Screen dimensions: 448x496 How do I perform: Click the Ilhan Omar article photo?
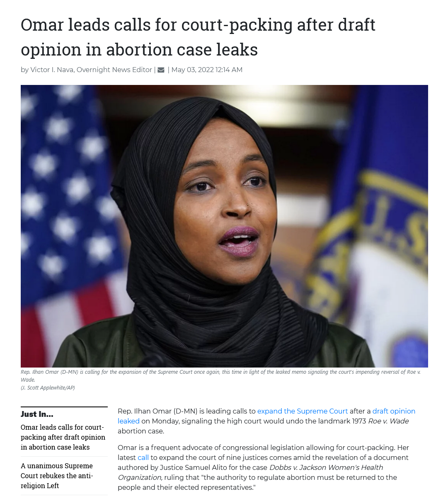click(224, 226)
